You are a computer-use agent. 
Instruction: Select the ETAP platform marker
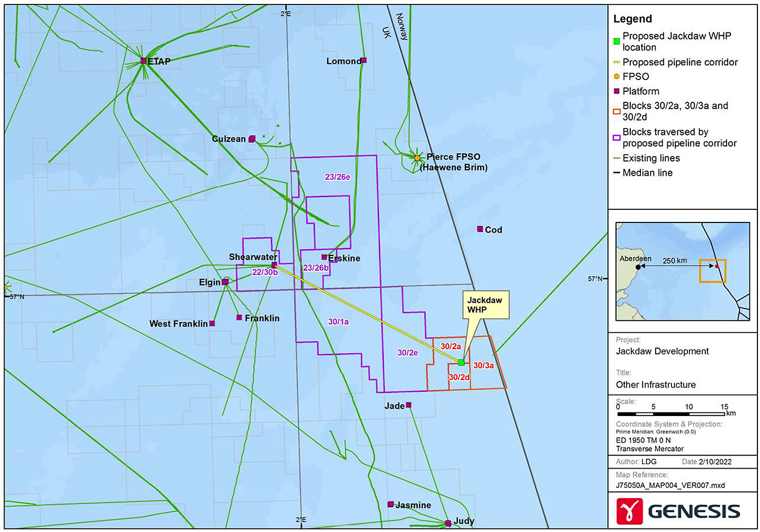143,61
